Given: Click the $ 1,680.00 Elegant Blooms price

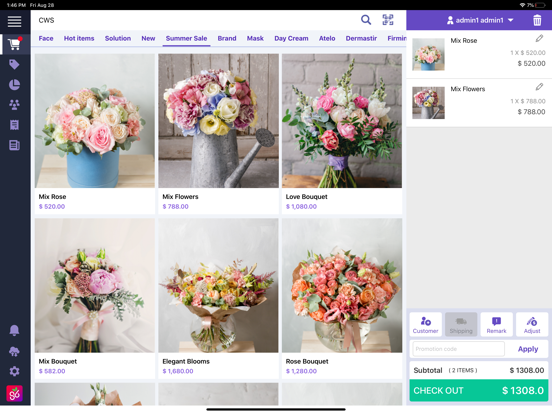Looking at the screenshot, I should pos(178,371).
